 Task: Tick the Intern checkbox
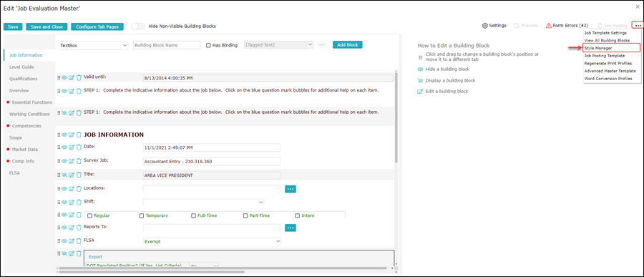(298, 215)
